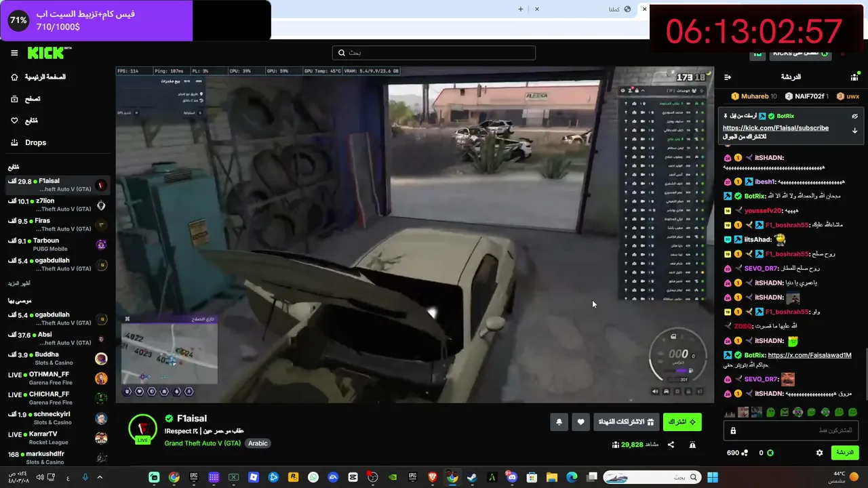Viewport: 868px width, 488px height.
Task: Open Microsoft Edge from taskbar
Action: (572, 477)
